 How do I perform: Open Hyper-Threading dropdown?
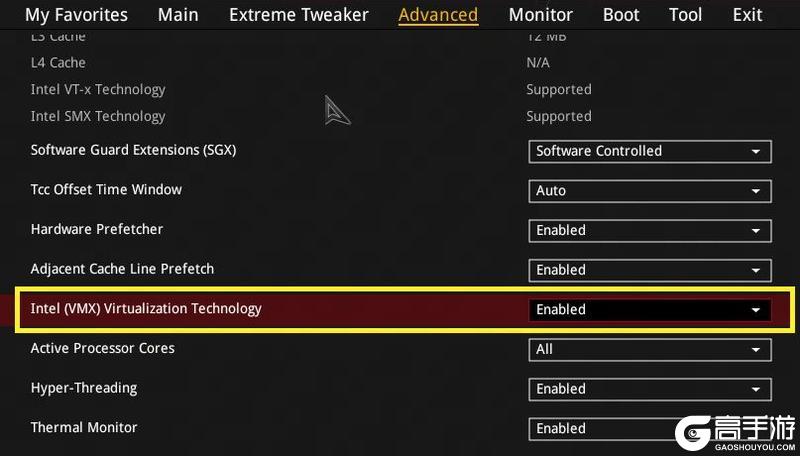pos(650,389)
